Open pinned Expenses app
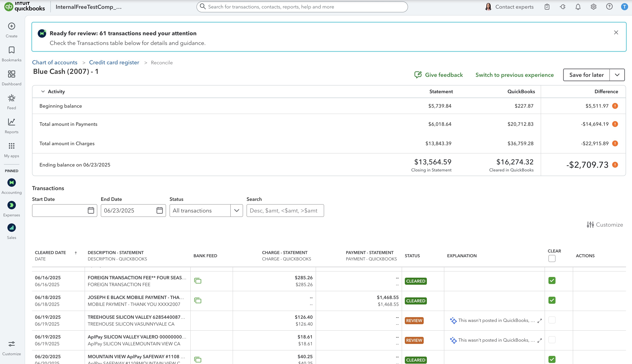This screenshot has width=632, height=364. click(x=11, y=209)
